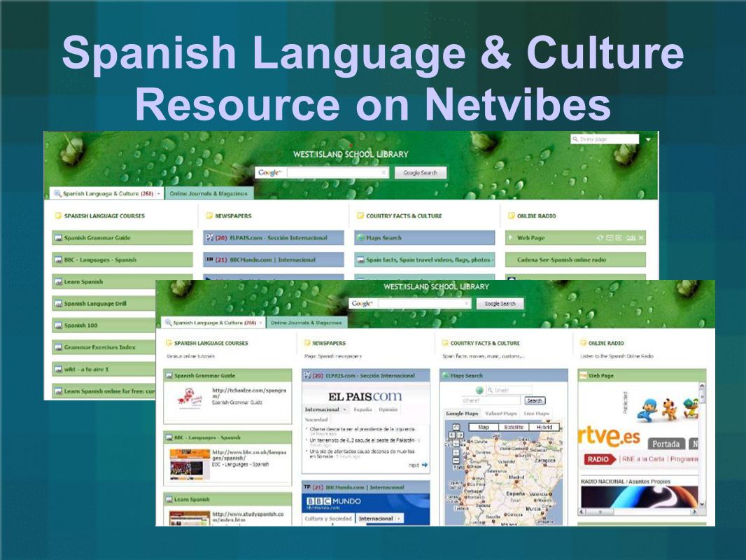Select the Hybrid view button on the map
The image size is (746, 560).
544,427
